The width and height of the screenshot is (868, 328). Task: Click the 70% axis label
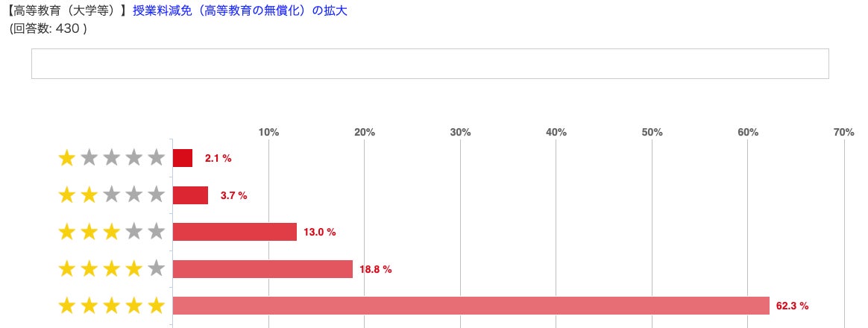click(843, 132)
